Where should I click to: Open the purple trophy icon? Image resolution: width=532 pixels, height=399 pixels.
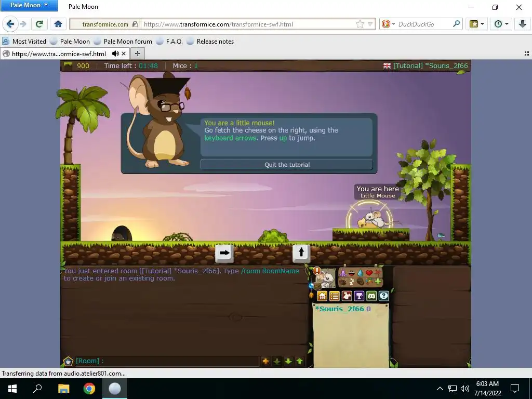(x=359, y=296)
